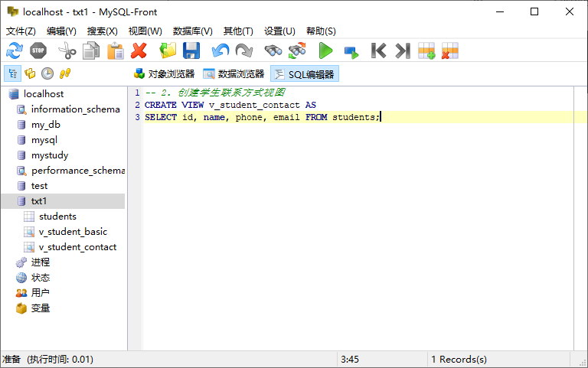Open the 帮助(S) menu
The width and height of the screenshot is (588, 368).
pyautogui.click(x=321, y=31)
